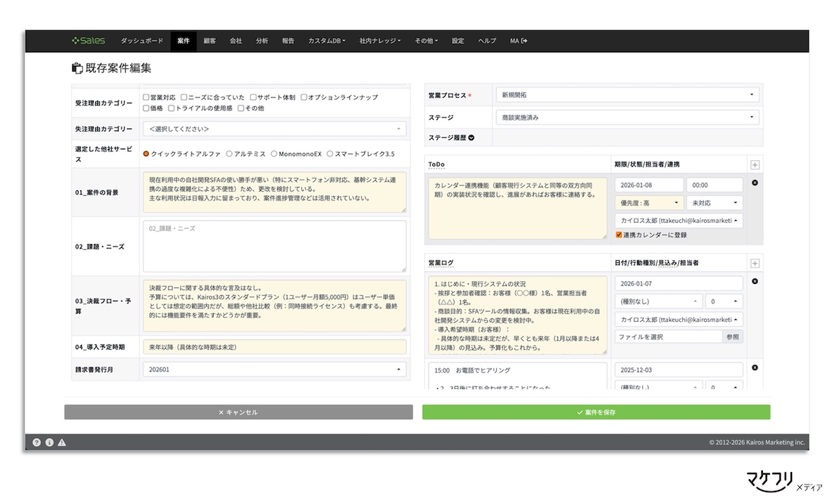Image resolution: width=833 pixels, height=504 pixels.
Task: Click into the 03_決裁フロー・予算 text area
Action: [x=274, y=306]
